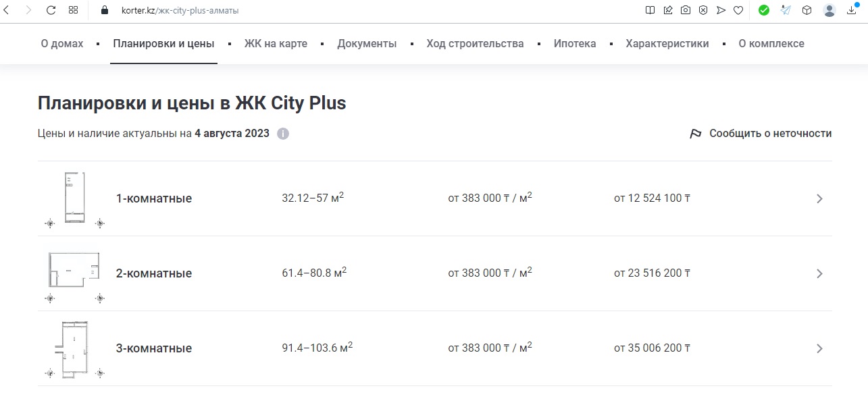Viewport: 868px width, 403px height.
Task: Switch to the Характеристики tab
Action: point(667,43)
